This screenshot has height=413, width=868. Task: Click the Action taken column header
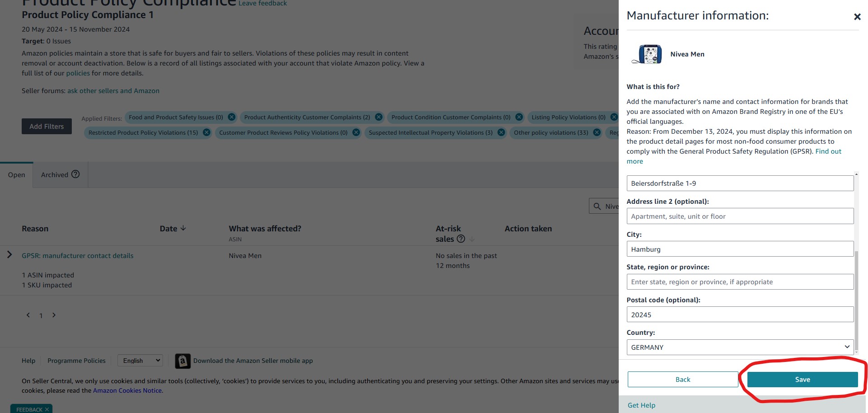pos(528,229)
